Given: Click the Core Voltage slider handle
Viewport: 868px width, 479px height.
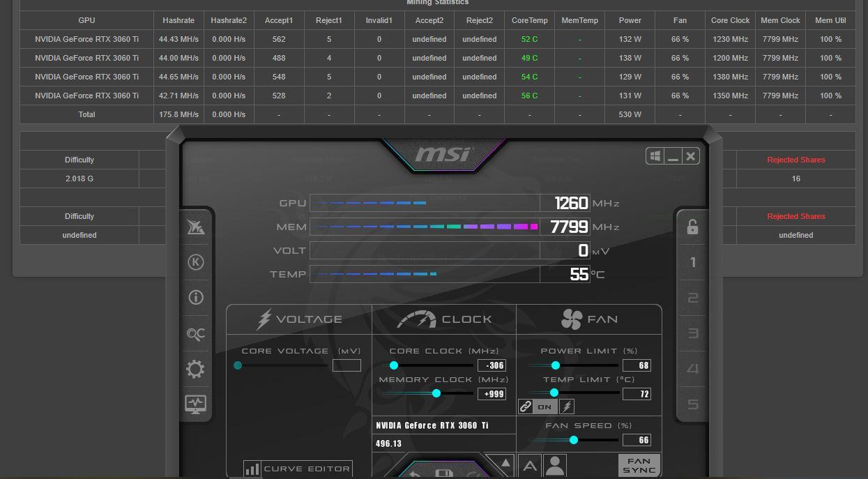Looking at the screenshot, I should (238, 365).
